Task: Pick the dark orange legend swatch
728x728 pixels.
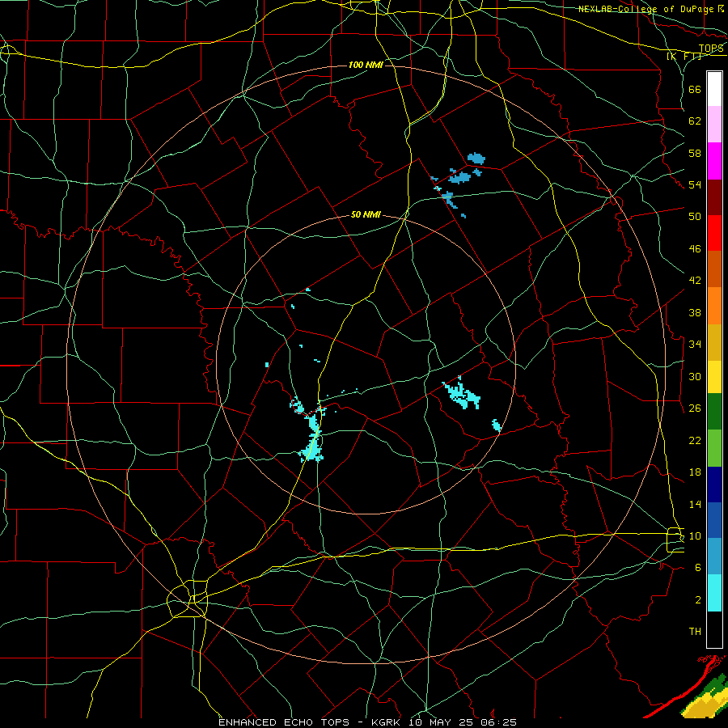Action: click(x=714, y=269)
